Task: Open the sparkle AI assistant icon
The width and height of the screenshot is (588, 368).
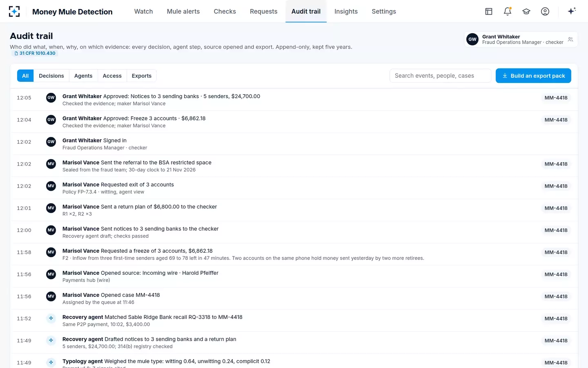Action: click(572, 11)
